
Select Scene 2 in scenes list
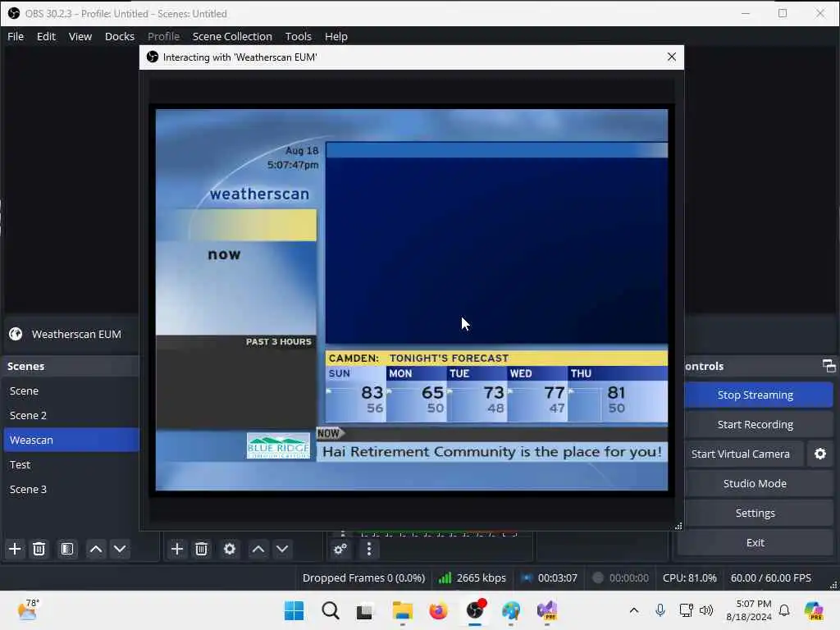click(x=71, y=415)
